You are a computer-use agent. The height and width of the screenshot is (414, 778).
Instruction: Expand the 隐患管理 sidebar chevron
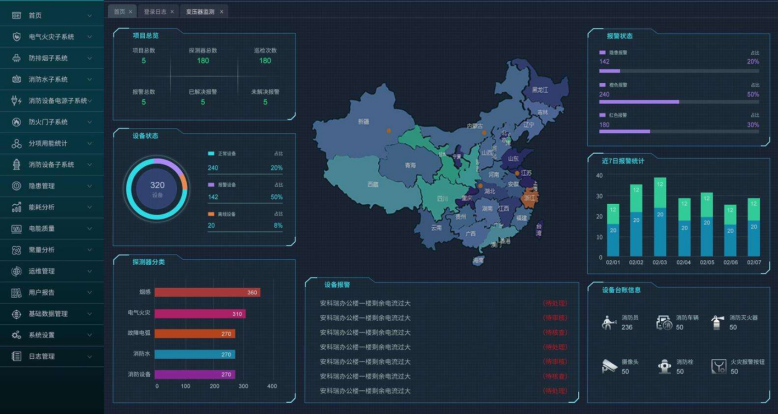tap(89, 186)
